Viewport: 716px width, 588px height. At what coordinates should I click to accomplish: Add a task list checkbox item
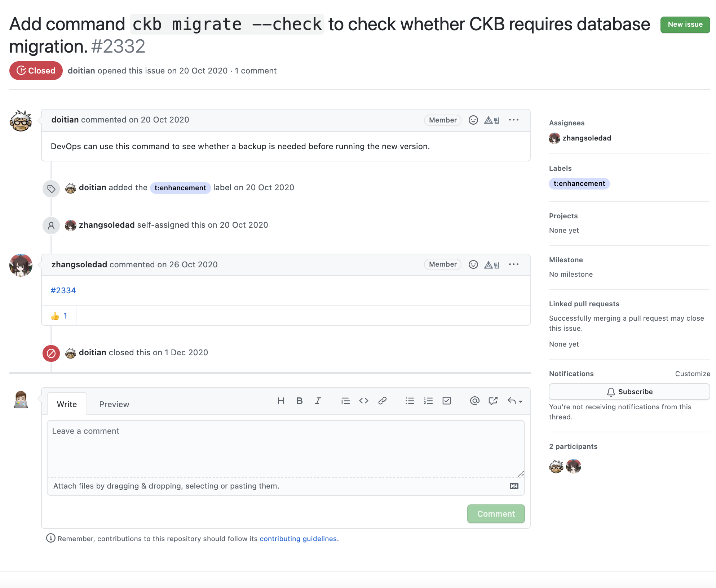447,401
